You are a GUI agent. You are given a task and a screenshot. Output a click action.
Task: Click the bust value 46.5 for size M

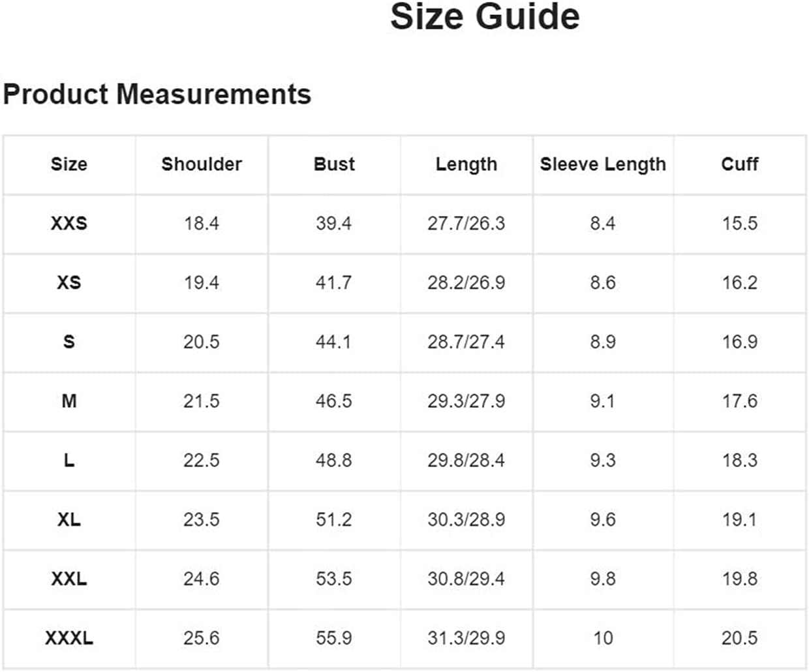(333, 401)
